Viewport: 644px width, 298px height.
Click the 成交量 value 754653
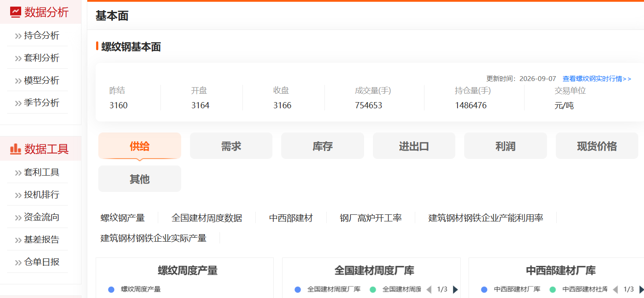coord(369,106)
